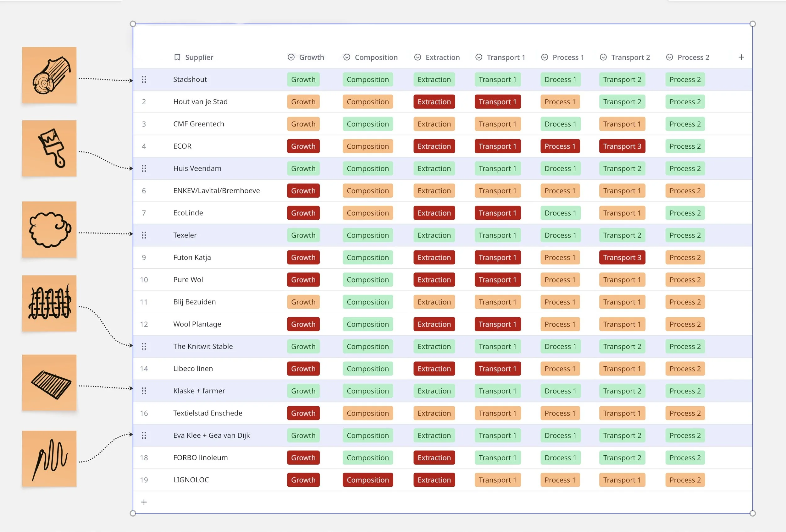Click the orange Growth tag in the CMF Greentech row
786x532 pixels.
[303, 124]
